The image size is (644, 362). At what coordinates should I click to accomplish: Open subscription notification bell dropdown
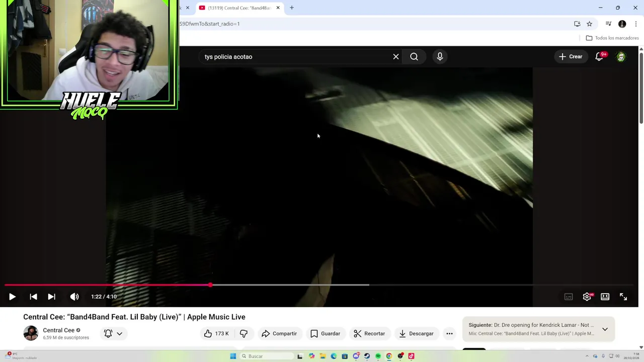click(x=113, y=333)
